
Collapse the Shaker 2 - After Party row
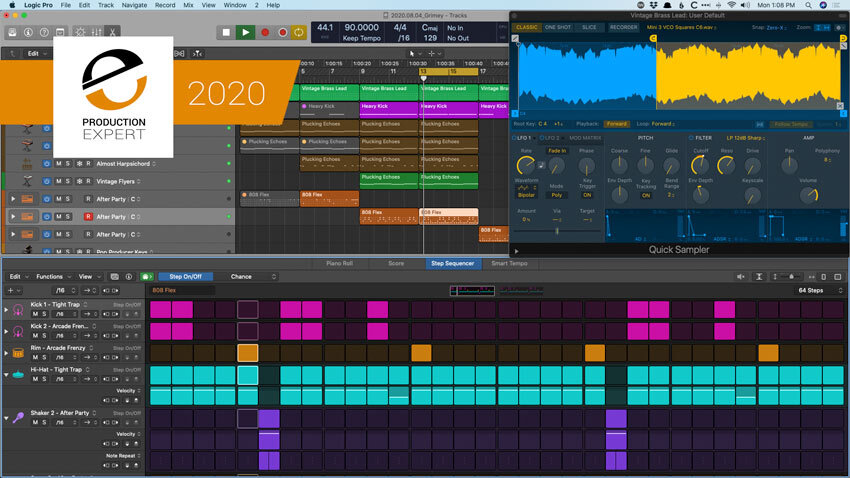(x=6, y=418)
